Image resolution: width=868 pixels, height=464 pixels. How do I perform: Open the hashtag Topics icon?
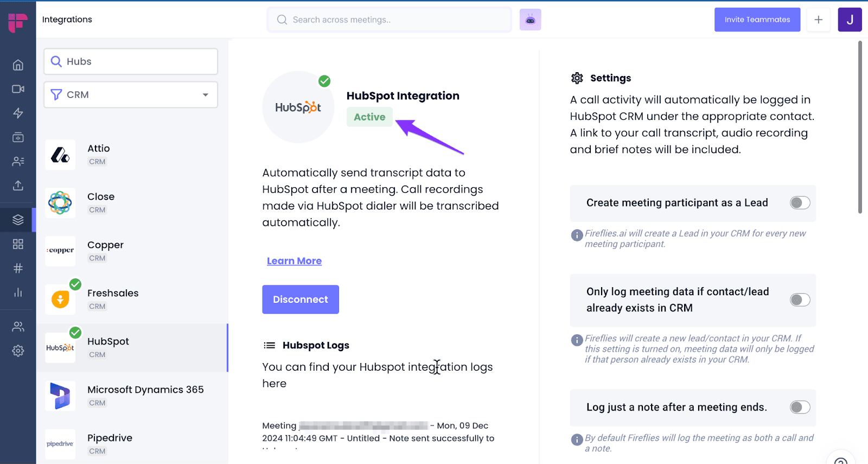[x=18, y=268]
